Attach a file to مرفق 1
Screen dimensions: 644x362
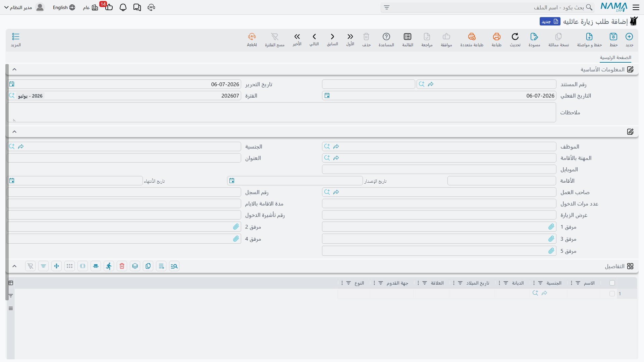tap(551, 227)
